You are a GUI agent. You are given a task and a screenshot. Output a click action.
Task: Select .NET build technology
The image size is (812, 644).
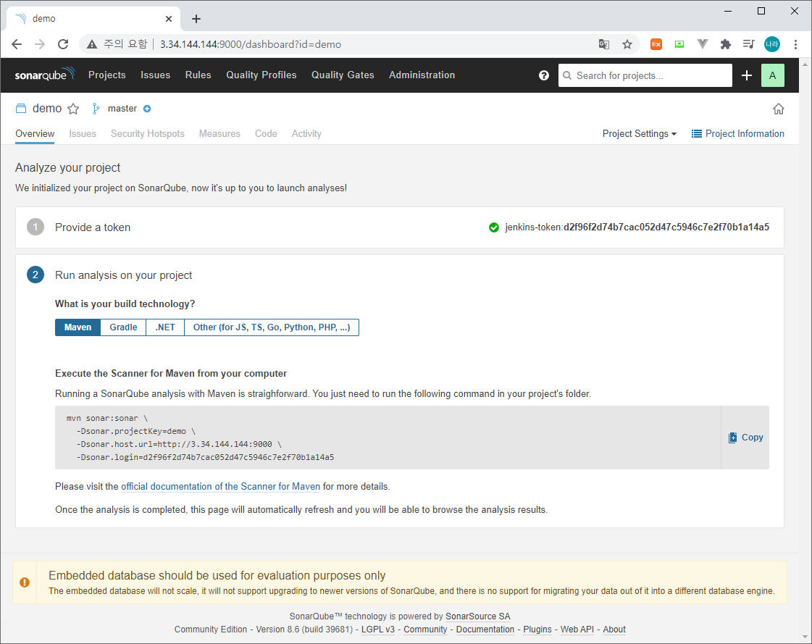click(x=165, y=327)
